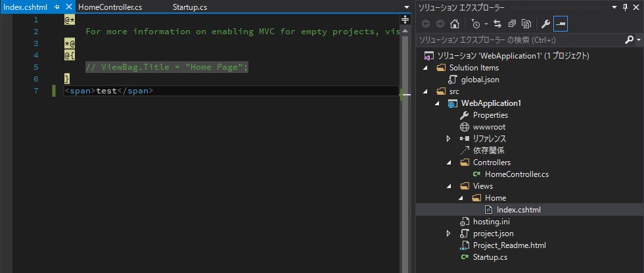
Task: Select the Solution 'WebApplication1' root node
Action: tap(513, 55)
